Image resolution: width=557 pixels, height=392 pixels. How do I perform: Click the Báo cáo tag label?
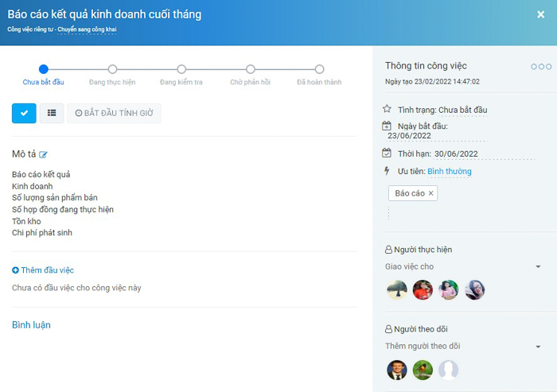[410, 193]
